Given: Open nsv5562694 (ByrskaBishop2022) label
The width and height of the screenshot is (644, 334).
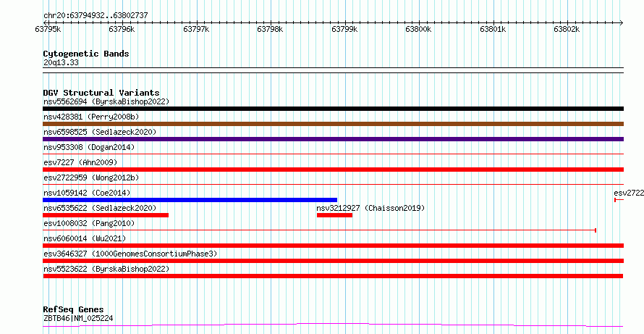Looking at the screenshot, I should point(106,101).
